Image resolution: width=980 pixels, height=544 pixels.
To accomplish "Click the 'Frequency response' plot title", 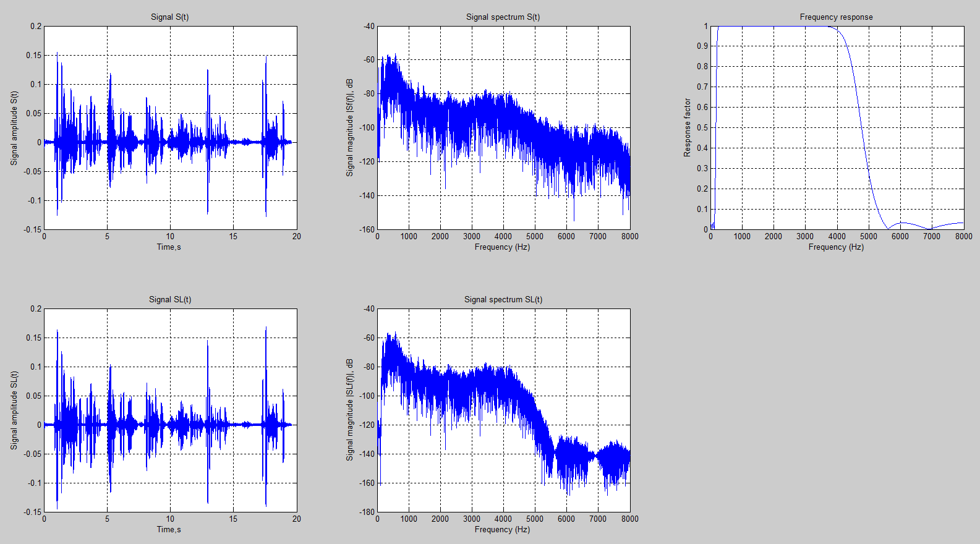I will [x=836, y=17].
